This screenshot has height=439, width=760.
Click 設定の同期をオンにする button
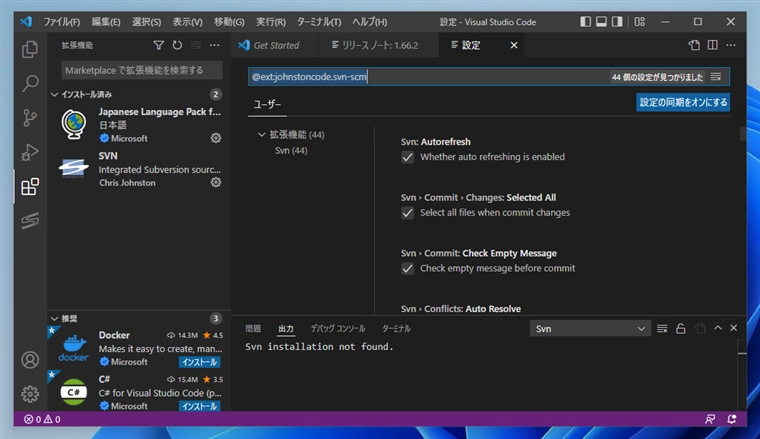point(683,102)
